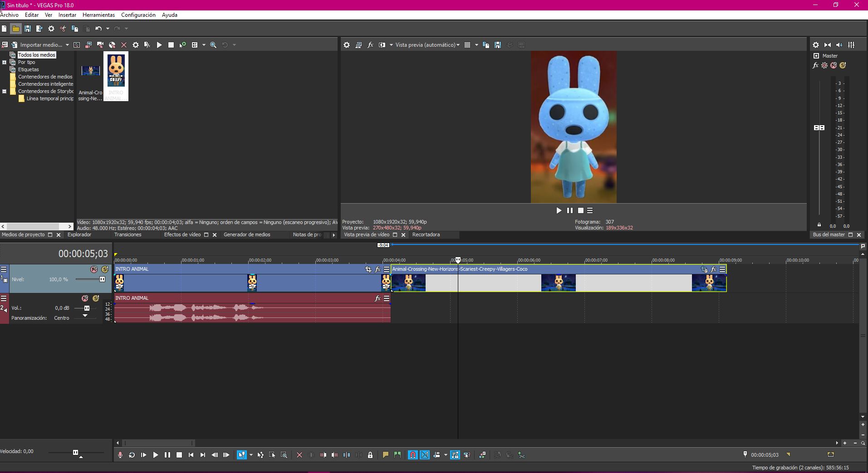Image resolution: width=868 pixels, height=473 pixels.
Task: Open project properties gear in main toolbar
Action: pyautogui.click(x=51, y=29)
